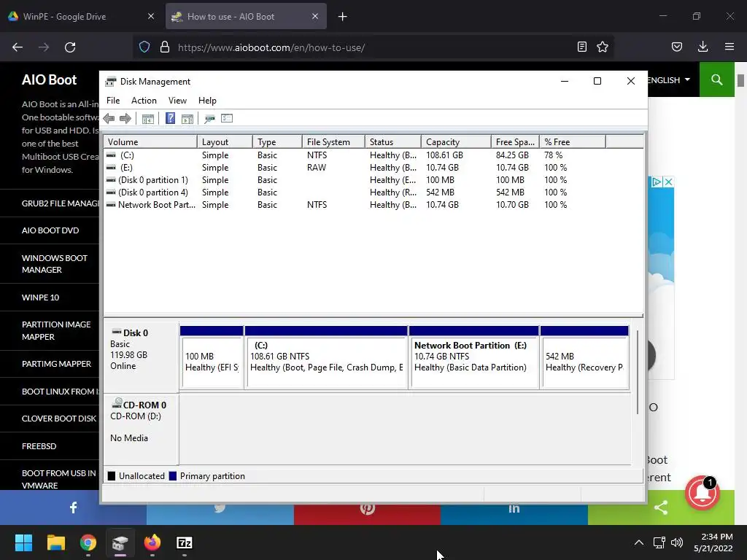The width and height of the screenshot is (747, 560).
Task: Open the View menu
Action: (x=177, y=101)
